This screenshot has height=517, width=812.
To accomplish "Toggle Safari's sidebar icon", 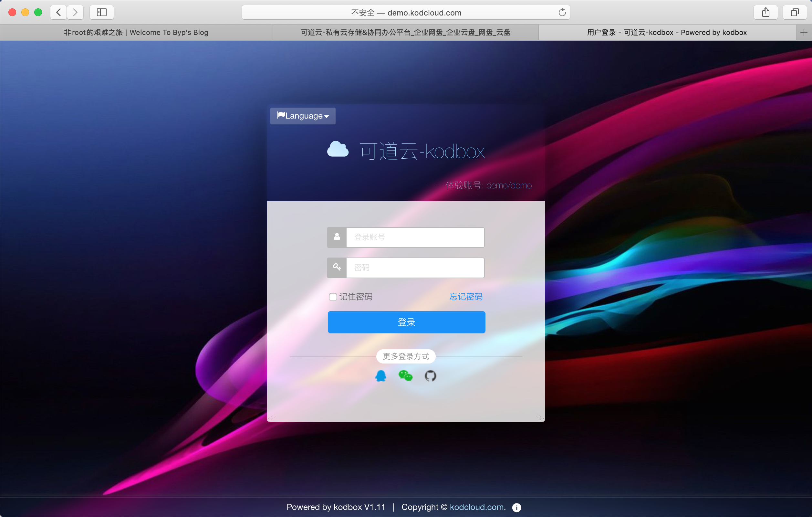I will click(x=101, y=13).
